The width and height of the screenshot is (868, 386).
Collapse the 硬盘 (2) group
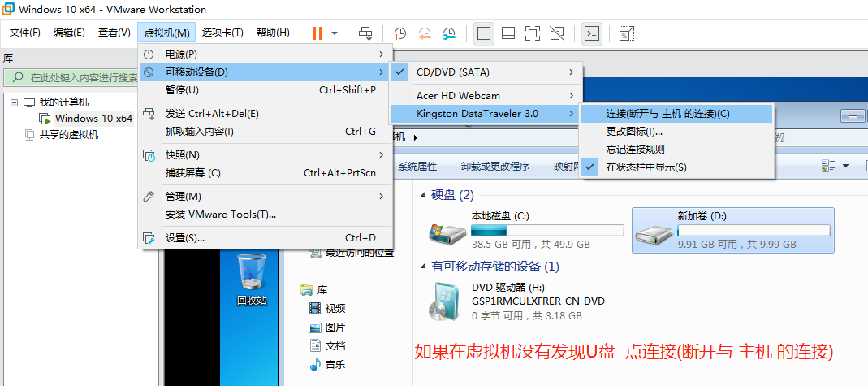(424, 195)
